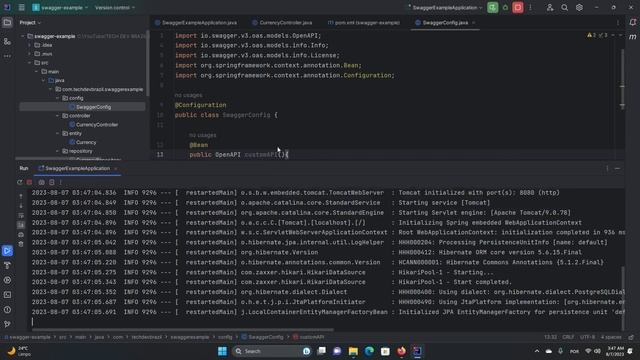This screenshot has width=640, height=360.
Task: Open the SwaggerExampleApplication run configuration dropdown
Action: pos(445,7)
